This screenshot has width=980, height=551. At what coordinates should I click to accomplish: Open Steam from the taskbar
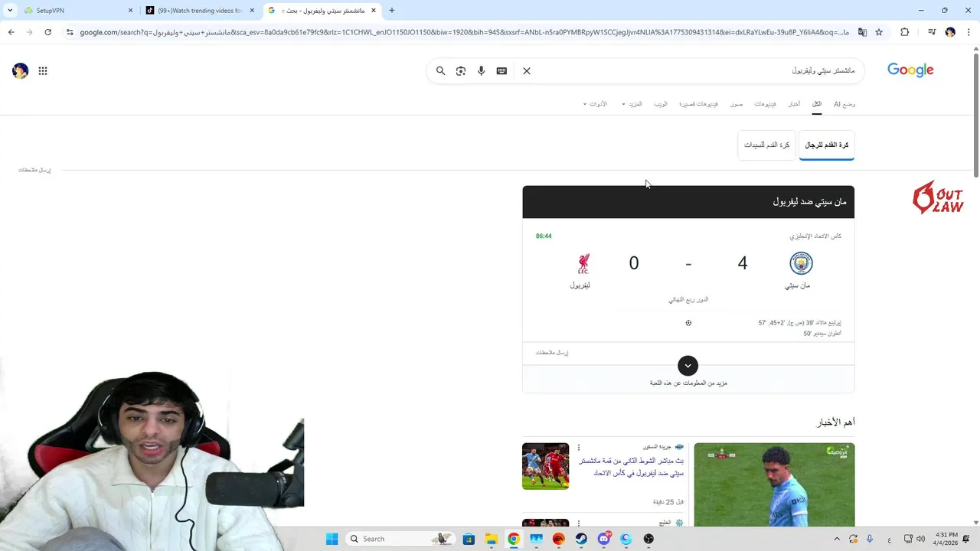click(581, 539)
